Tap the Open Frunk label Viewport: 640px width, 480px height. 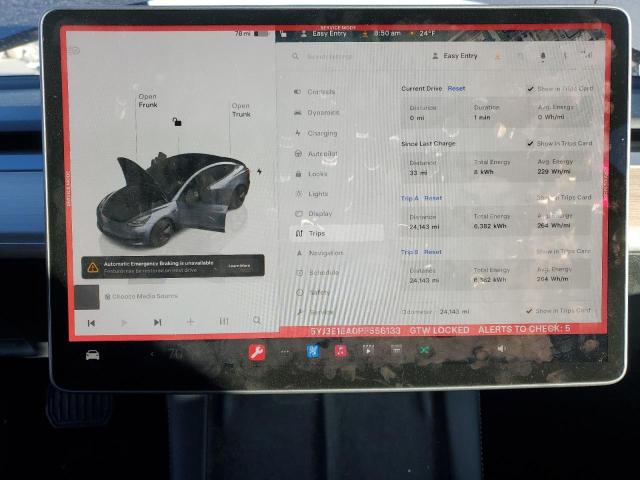point(148,101)
